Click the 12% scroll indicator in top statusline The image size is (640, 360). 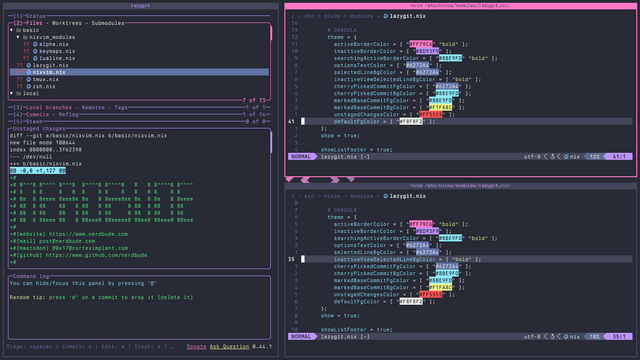[594, 156]
